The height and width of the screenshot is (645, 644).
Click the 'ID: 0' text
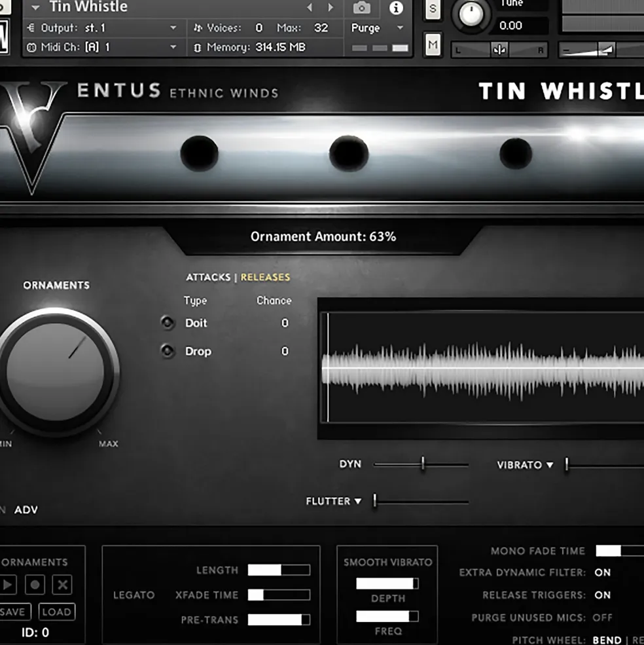(x=35, y=633)
